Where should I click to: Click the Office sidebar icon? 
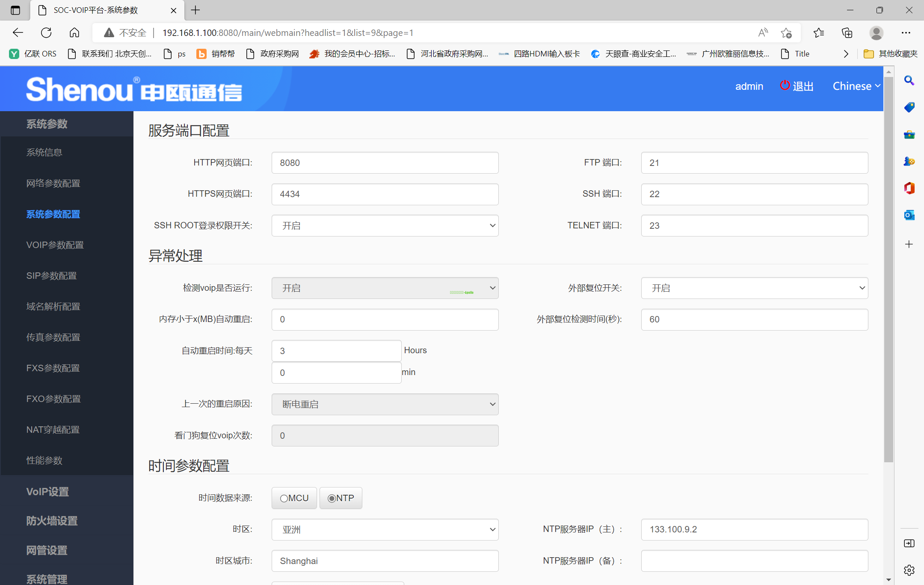(x=909, y=188)
